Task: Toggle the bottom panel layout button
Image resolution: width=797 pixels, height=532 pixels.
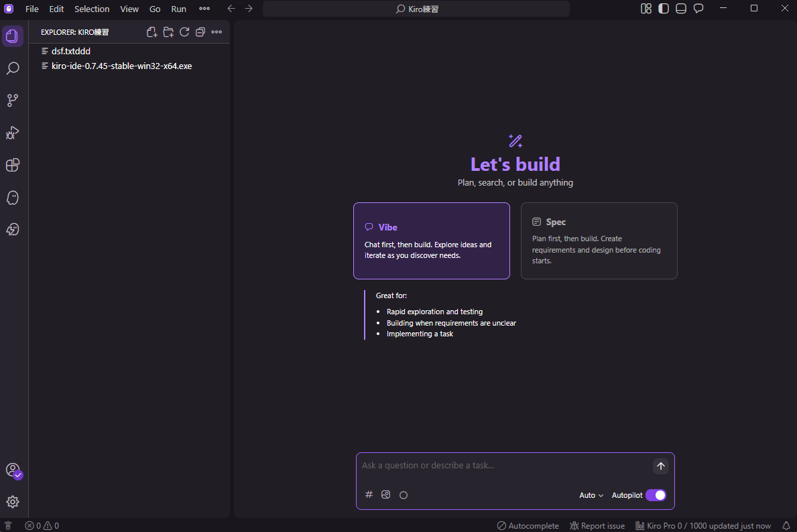Action: pos(681,9)
